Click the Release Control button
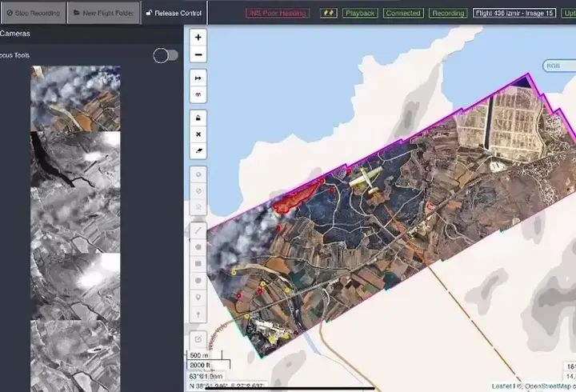The image size is (576, 392). tap(174, 14)
